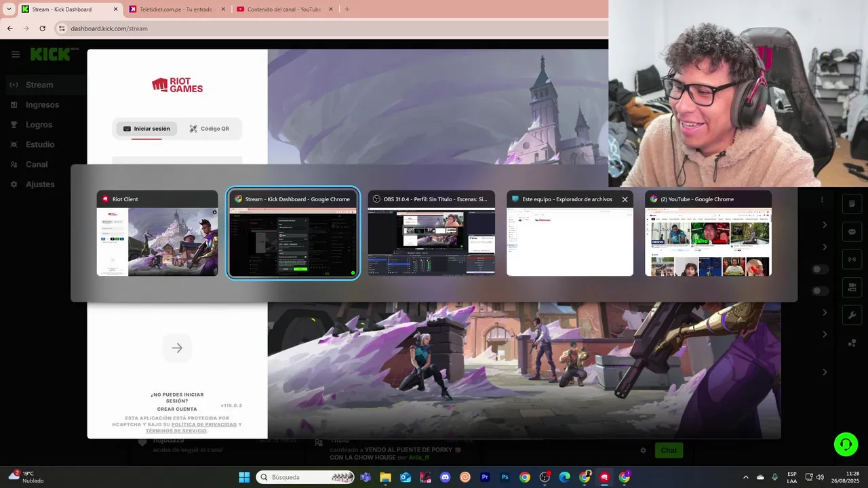Toggle the lower switch in Kick panel
The height and width of the screenshot is (488, 868).
(821, 291)
